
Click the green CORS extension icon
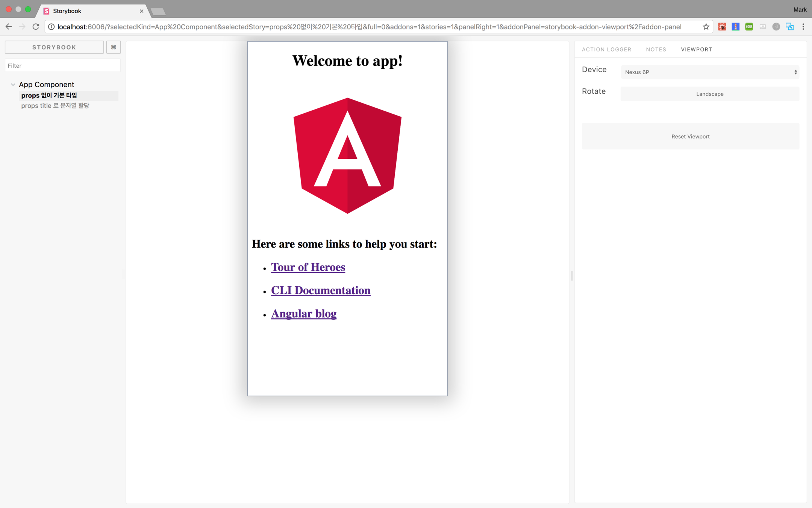(x=749, y=27)
